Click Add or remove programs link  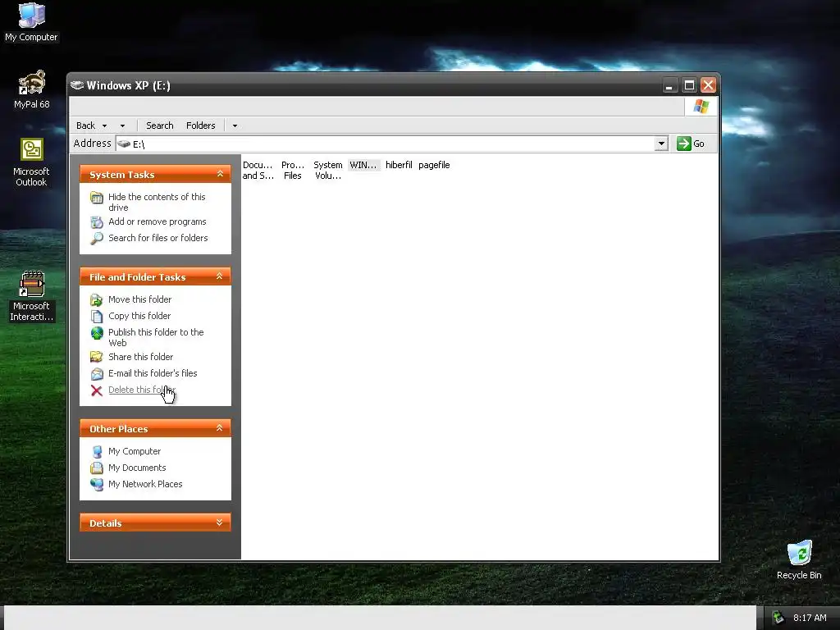157,221
